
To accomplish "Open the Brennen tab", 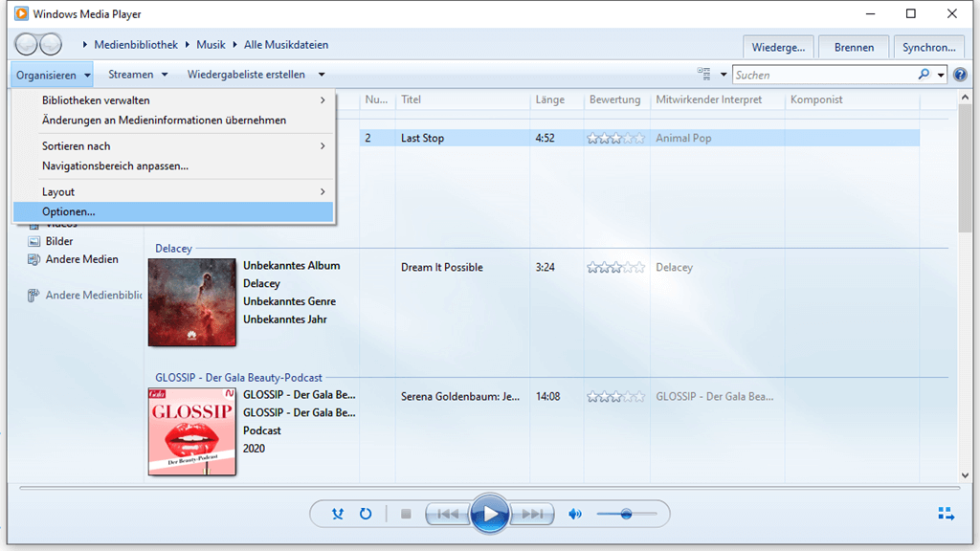I will tap(854, 48).
